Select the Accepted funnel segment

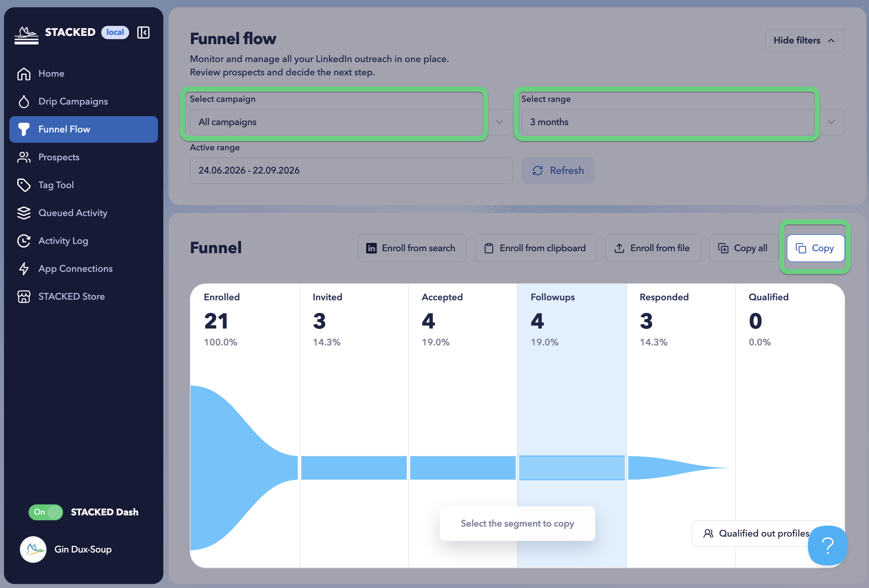click(463, 425)
